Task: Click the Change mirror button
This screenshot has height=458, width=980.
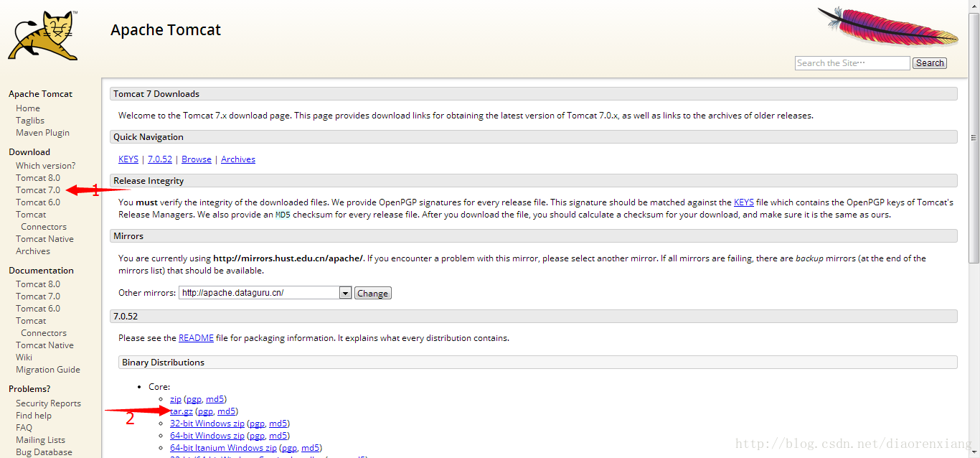Action: coord(373,293)
